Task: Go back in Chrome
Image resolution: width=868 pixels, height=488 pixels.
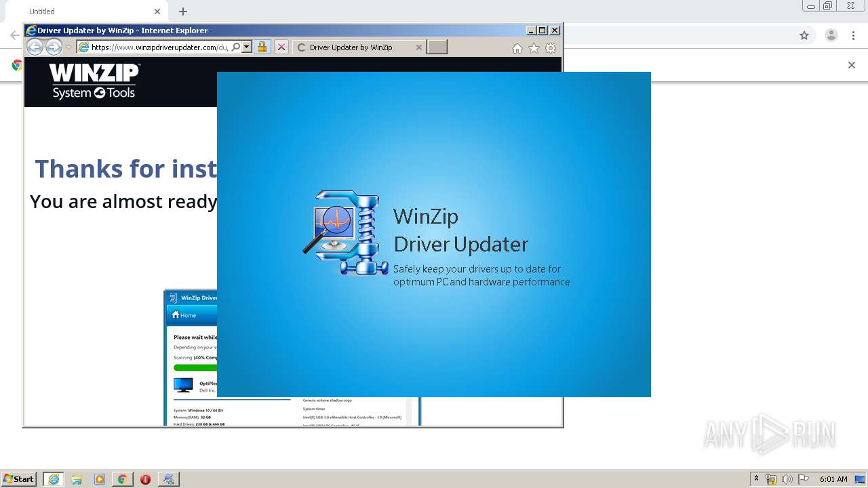Action: coord(14,35)
